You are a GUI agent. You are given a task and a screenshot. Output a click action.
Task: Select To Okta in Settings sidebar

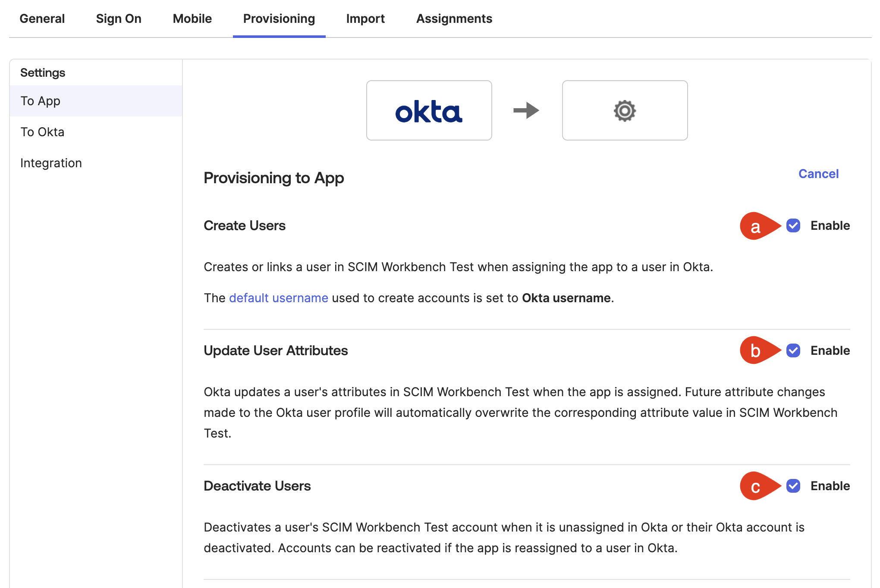point(96,132)
